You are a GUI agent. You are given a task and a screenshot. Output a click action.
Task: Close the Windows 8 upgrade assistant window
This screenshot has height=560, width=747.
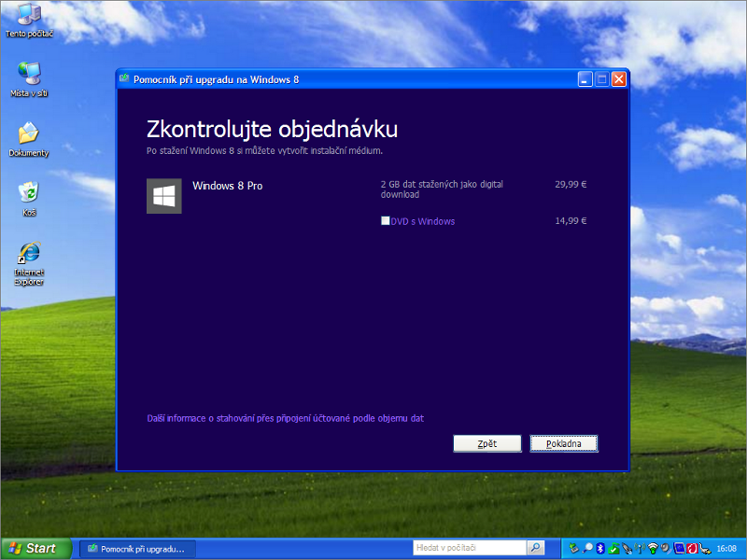coord(618,79)
